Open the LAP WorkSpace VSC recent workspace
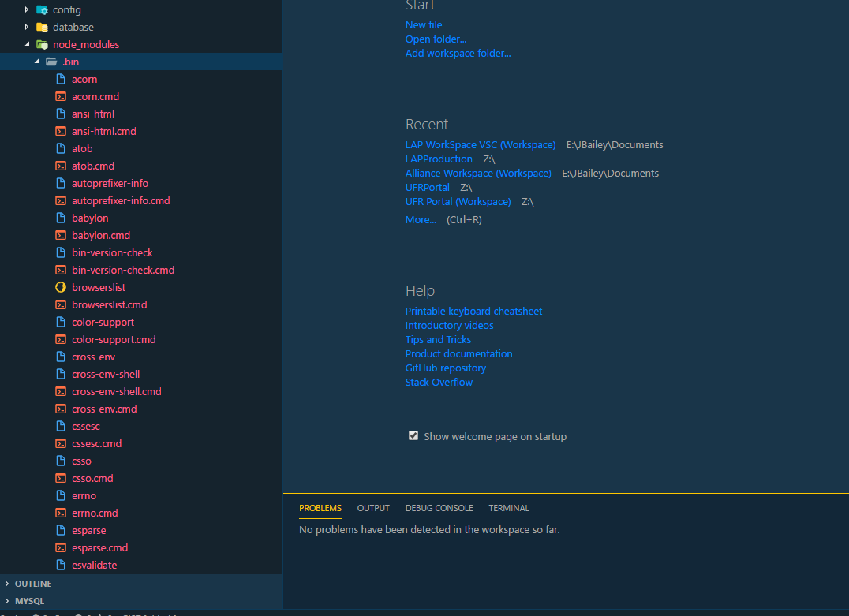 [480, 144]
